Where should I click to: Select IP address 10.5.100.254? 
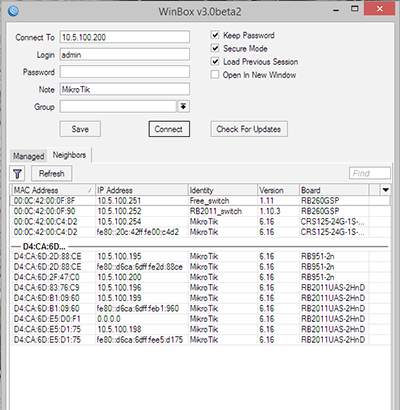[119, 222]
